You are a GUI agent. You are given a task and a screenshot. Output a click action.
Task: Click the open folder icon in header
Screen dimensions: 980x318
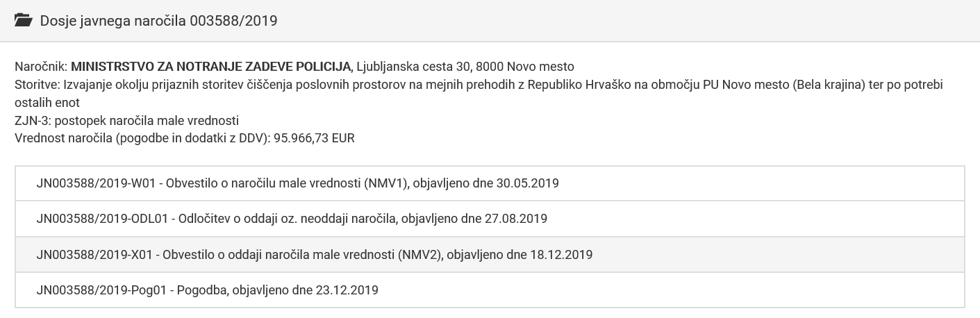[24, 21]
